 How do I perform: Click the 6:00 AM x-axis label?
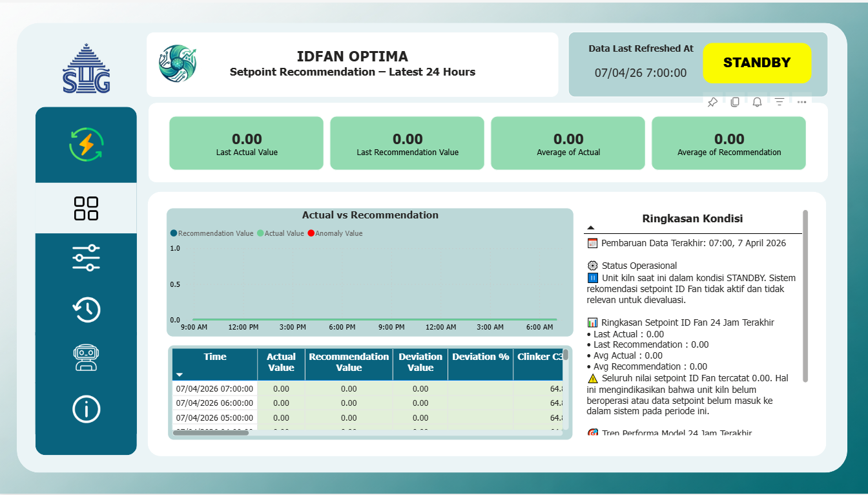(539, 328)
